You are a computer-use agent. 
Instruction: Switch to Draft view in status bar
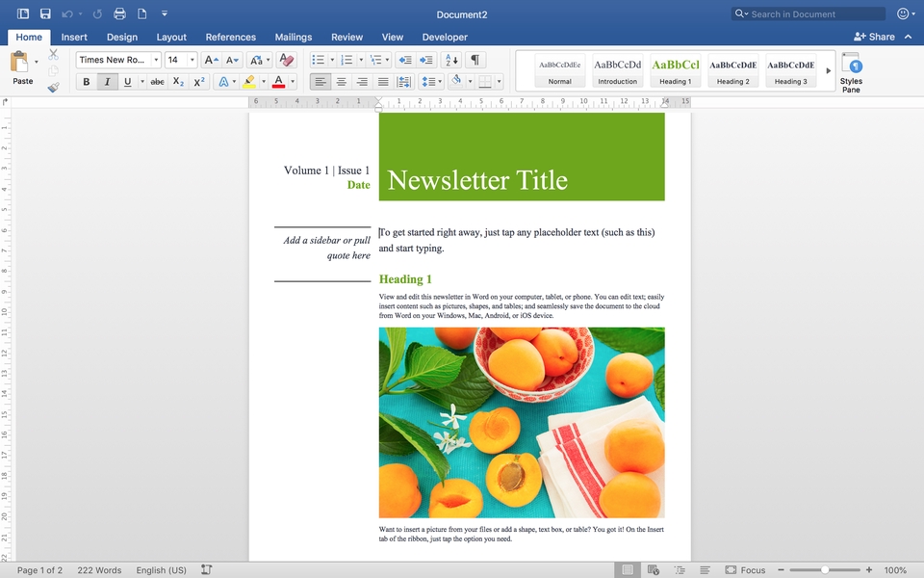pyautogui.click(x=705, y=569)
